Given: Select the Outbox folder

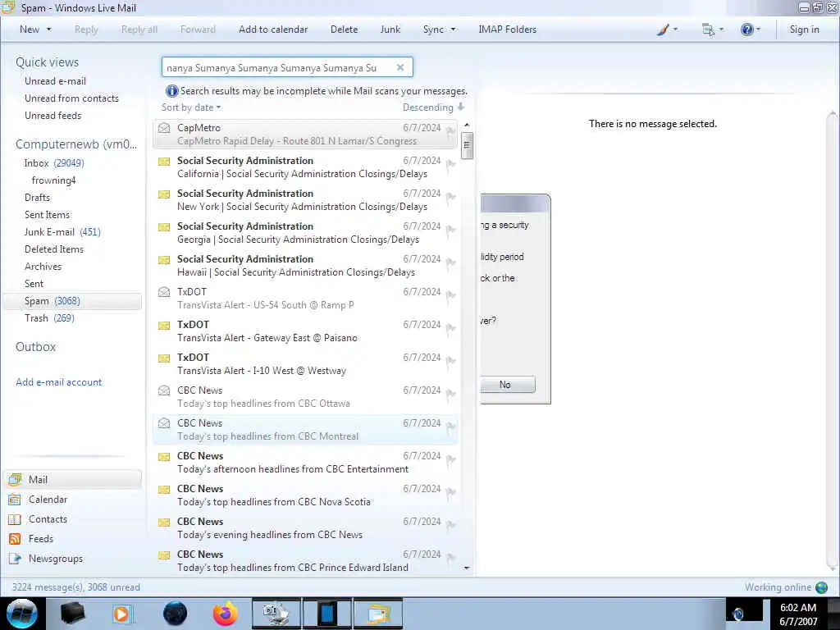Looking at the screenshot, I should (x=35, y=347).
